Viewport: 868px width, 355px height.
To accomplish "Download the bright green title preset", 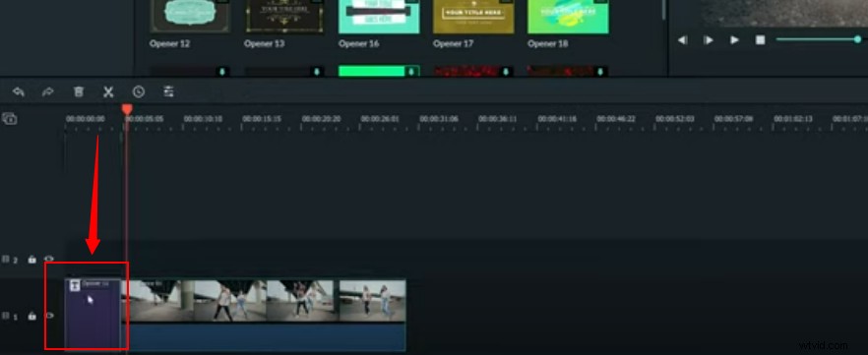I will click(411, 72).
